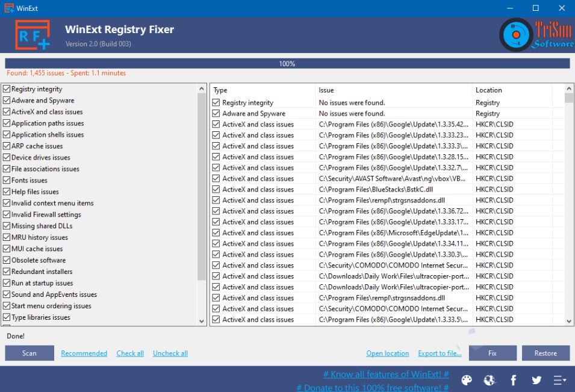
Task: Click the 100% scan progress bar
Action: point(288,63)
